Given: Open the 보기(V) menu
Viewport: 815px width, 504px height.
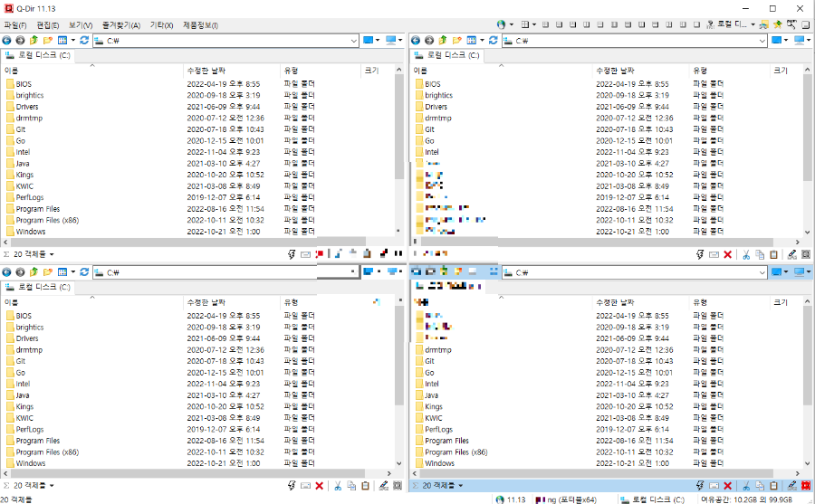Looking at the screenshot, I should pyautogui.click(x=81, y=25).
